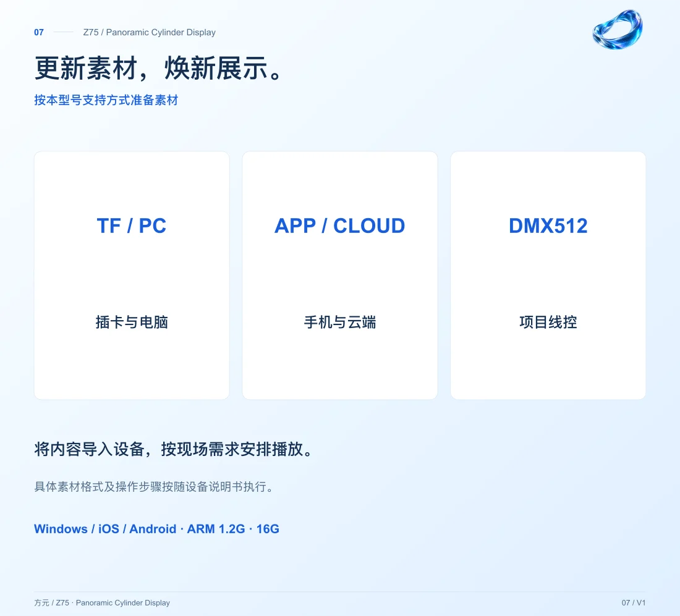680x616 pixels.
Task: Click subtitle 按本型号支持方式准备素材
Action: [x=106, y=100]
